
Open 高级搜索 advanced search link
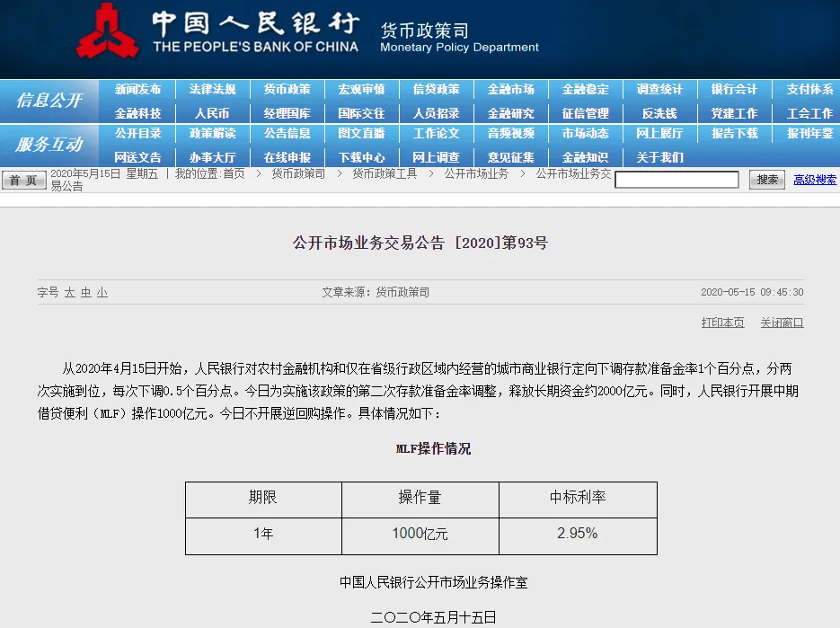click(x=814, y=180)
